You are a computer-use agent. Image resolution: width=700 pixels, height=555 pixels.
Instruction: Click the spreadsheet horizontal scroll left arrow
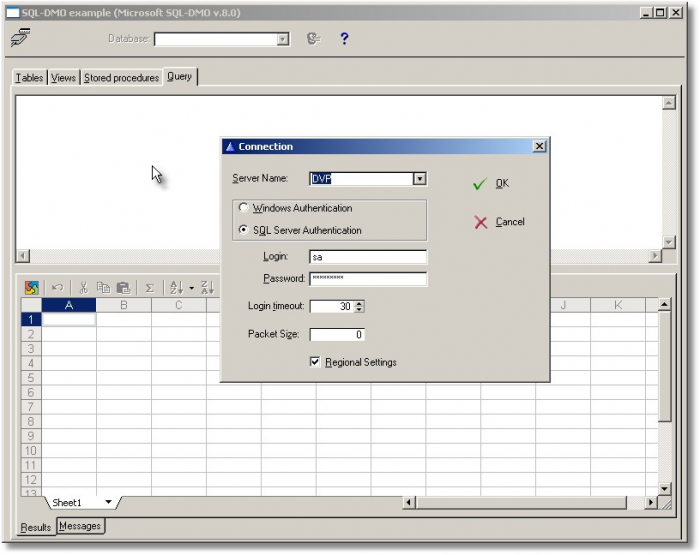click(x=408, y=503)
